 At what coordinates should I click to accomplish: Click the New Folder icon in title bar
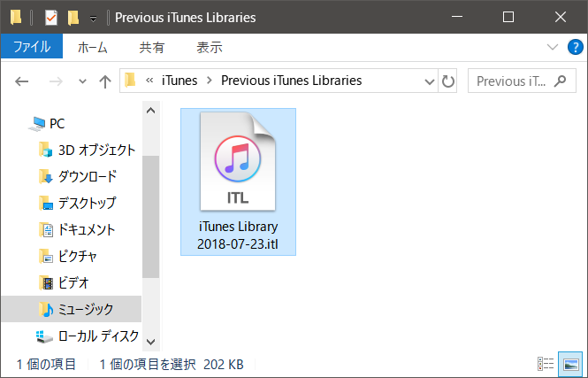(73, 17)
